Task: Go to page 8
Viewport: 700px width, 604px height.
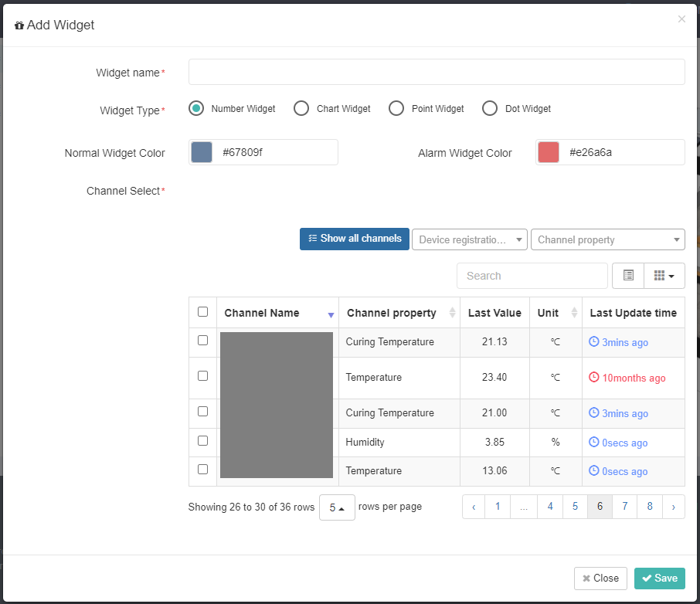Action: [x=650, y=507]
